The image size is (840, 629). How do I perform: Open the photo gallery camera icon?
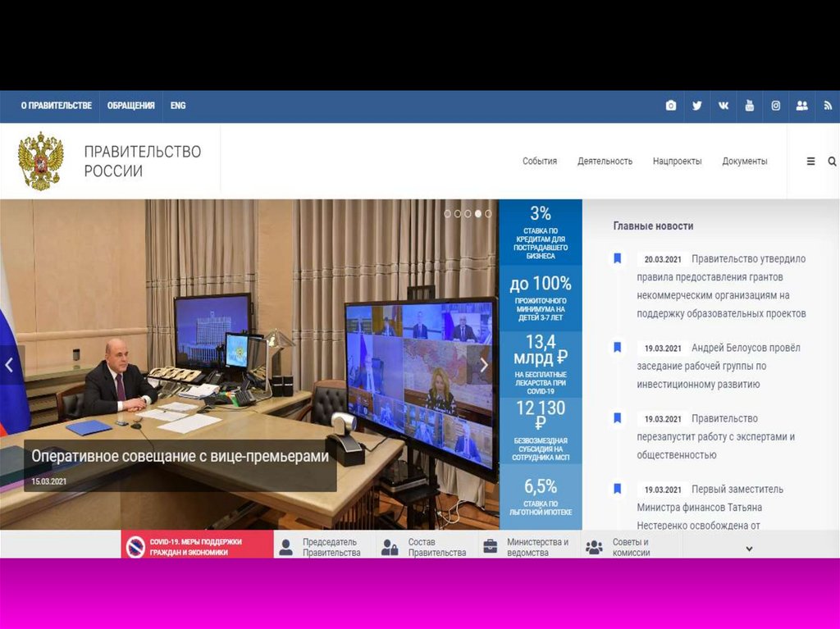[671, 106]
